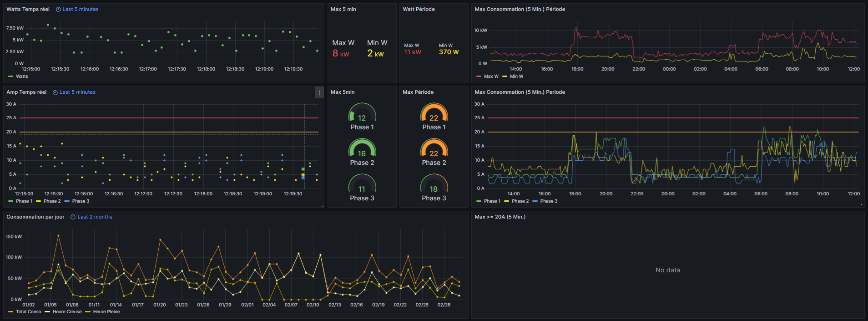The width and height of the screenshot is (868, 321).
Task: Click Last 5 minutes on Watts Temps réel
Action: tap(81, 9)
